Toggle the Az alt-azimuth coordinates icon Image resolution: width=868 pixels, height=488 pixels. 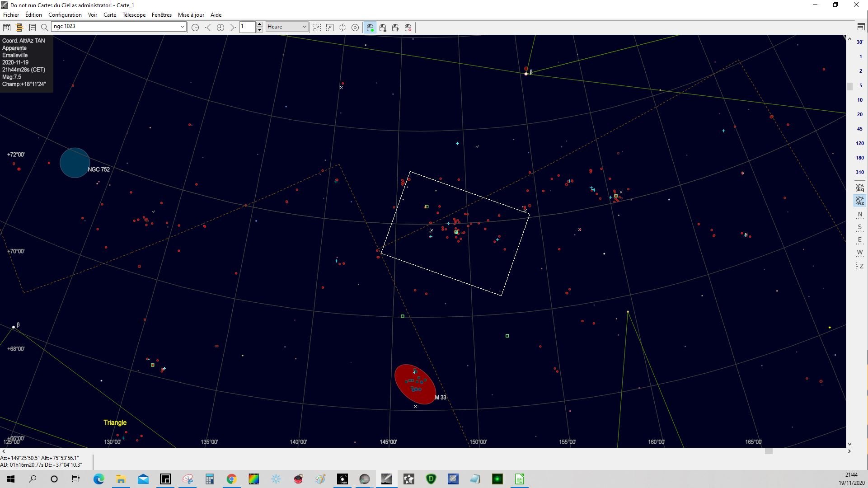click(860, 201)
